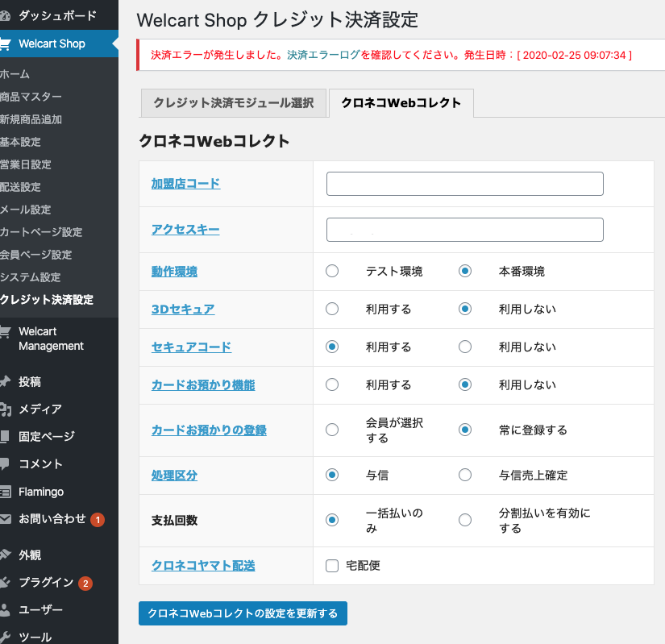The height and width of the screenshot is (644, 665).
Task: Click the 処理区分 help link
Action: [174, 475]
